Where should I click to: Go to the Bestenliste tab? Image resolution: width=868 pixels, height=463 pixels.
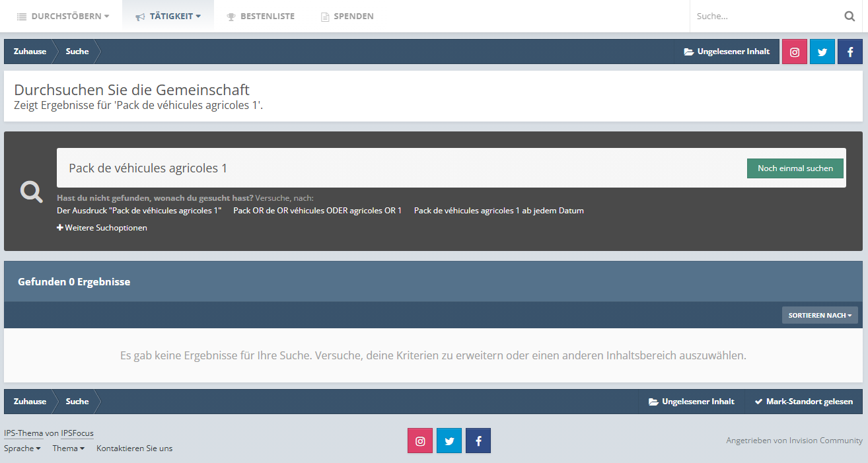click(x=260, y=16)
